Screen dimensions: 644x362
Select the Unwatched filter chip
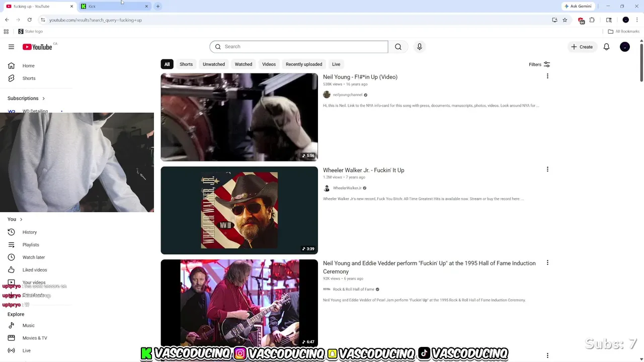pos(214,64)
